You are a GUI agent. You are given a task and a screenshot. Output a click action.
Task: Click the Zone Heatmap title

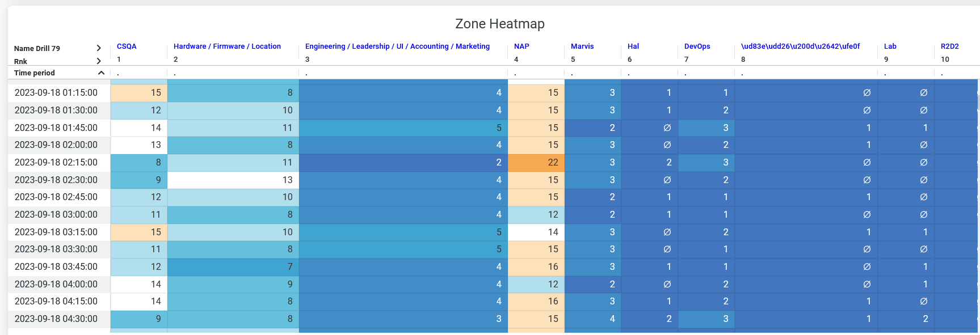[x=500, y=24]
